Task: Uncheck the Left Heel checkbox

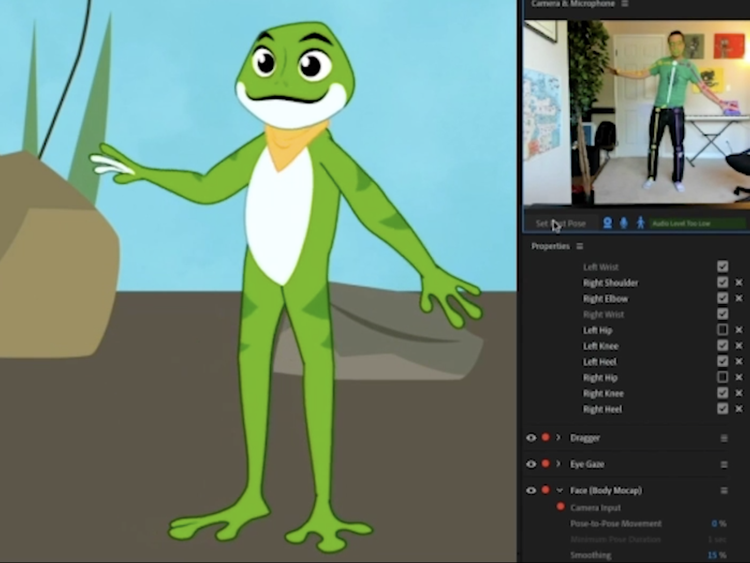Action: [723, 361]
